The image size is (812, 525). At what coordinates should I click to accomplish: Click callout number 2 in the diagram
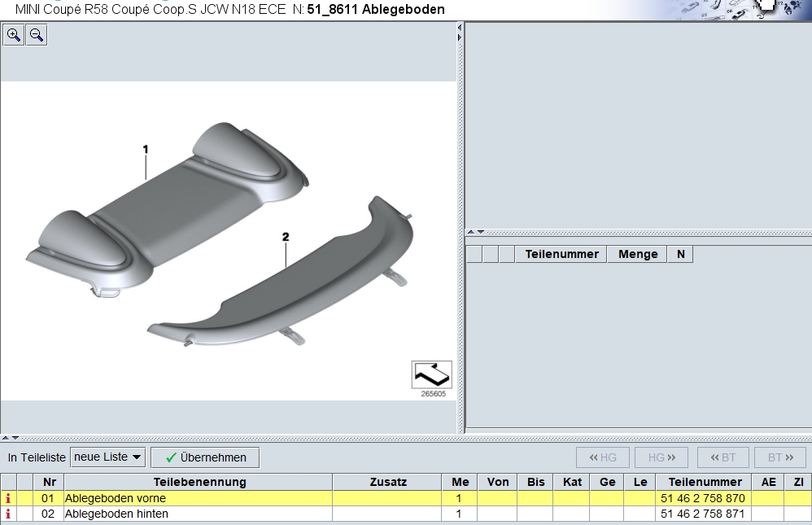click(x=286, y=237)
